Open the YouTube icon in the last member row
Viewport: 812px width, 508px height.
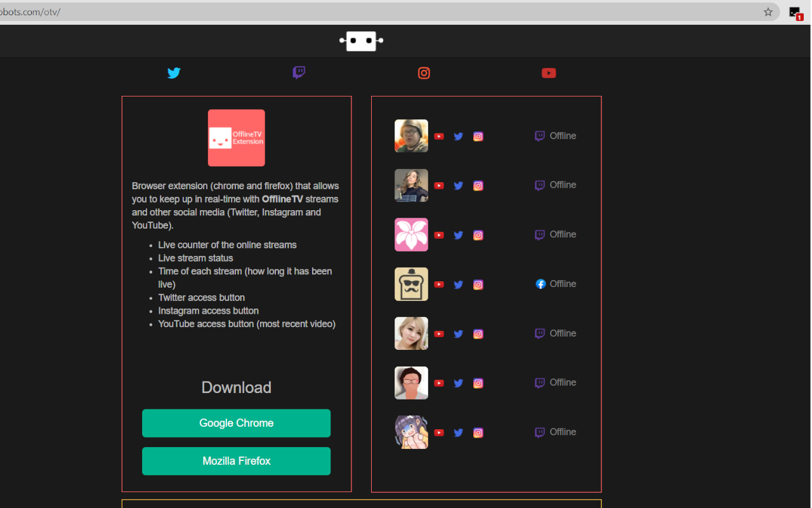point(439,432)
